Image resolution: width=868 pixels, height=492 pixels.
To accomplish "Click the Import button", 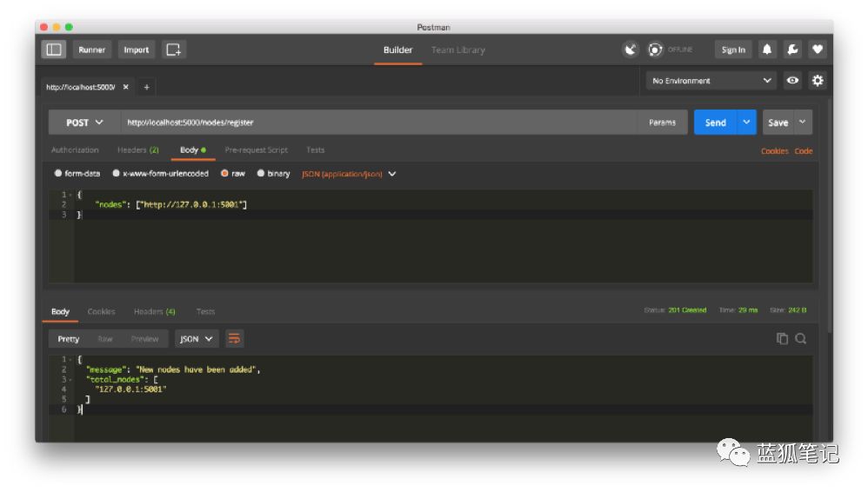I will point(137,50).
